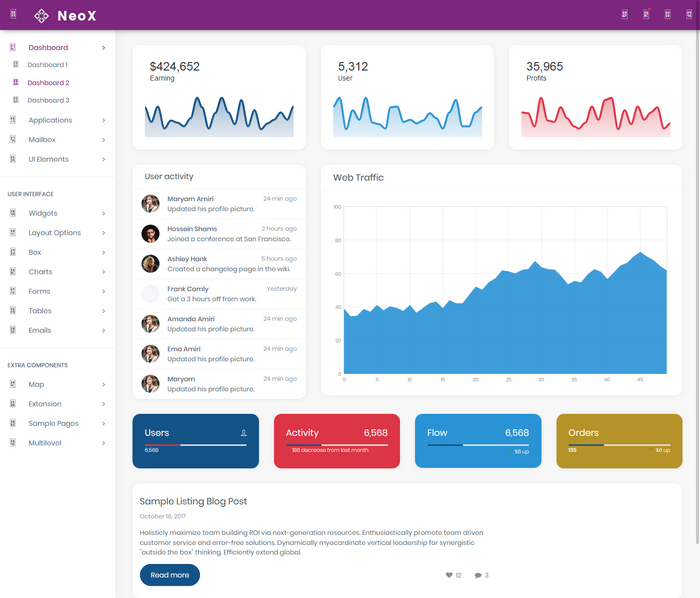
Task: Click the Web Traffic area chart
Action: (x=505, y=290)
